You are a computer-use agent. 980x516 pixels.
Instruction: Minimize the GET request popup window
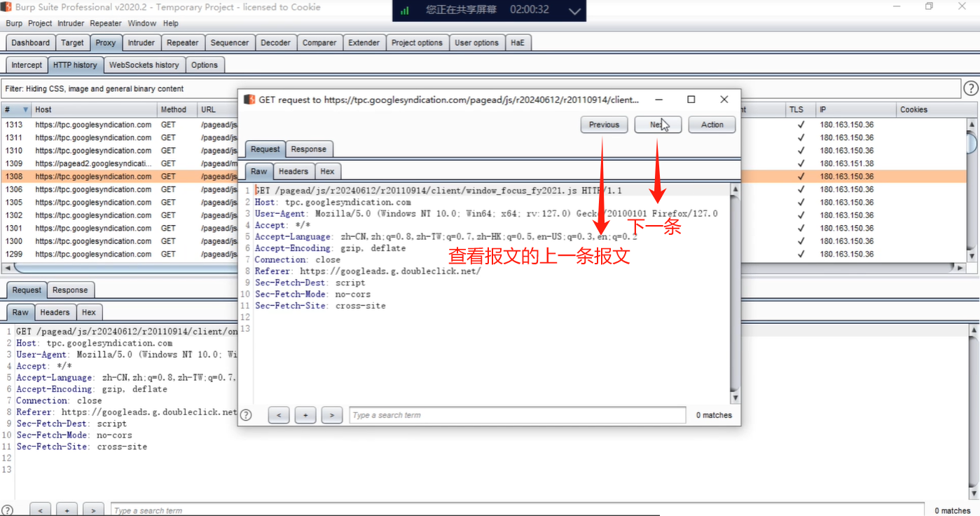tap(658, 100)
